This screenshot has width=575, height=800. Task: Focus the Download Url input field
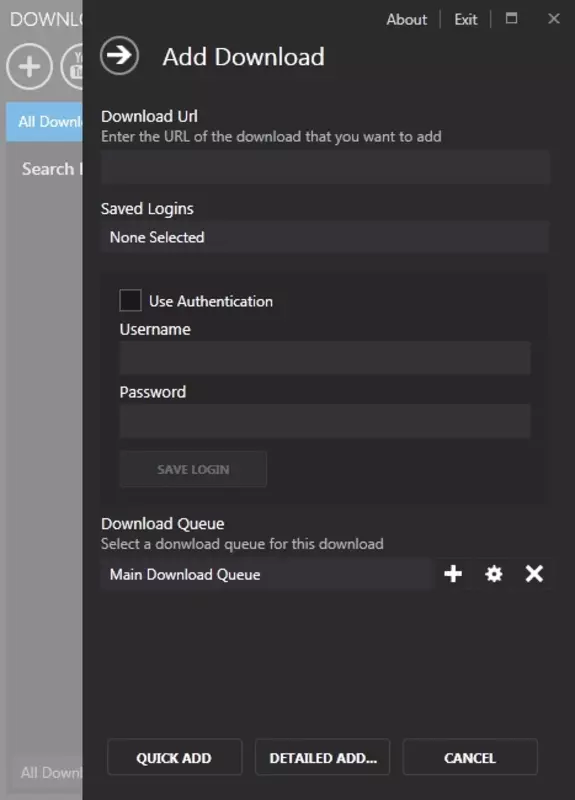click(x=325, y=167)
